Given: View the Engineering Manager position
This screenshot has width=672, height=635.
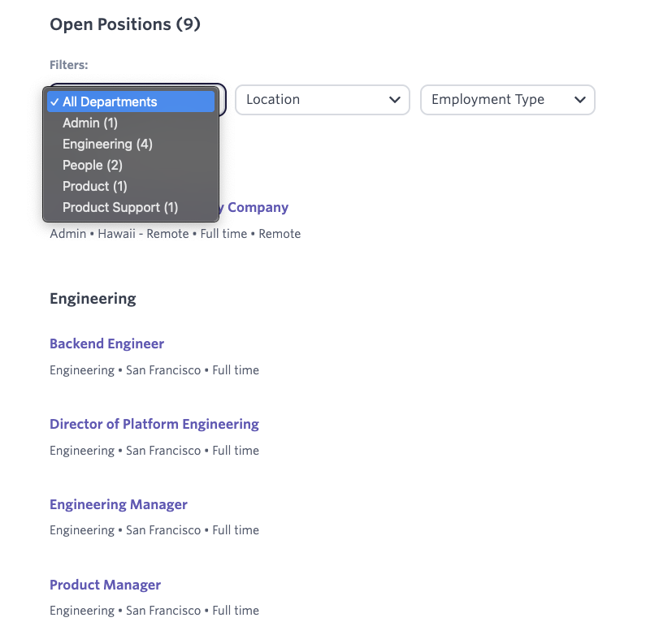Looking at the screenshot, I should click(119, 504).
